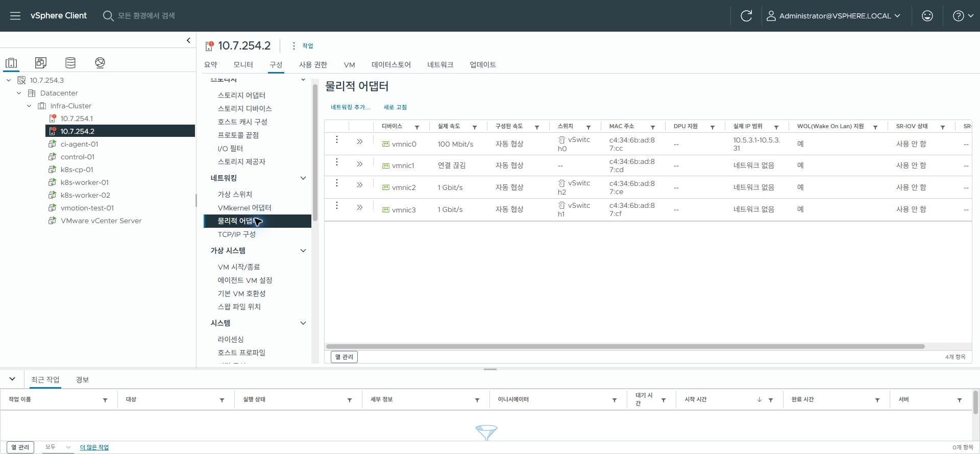The height and width of the screenshot is (454, 980).
Task: Click the adapter table horizontal scrollbar
Action: tap(625, 346)
